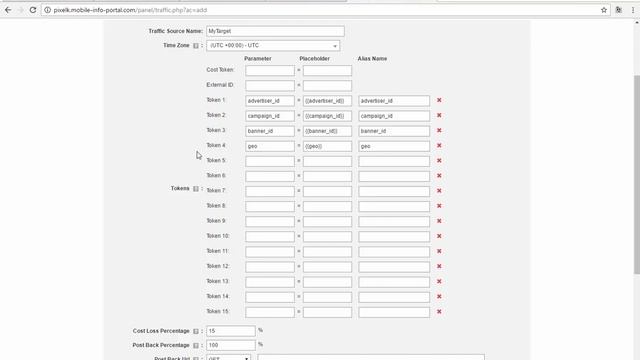
Task: Click Token 1 parameter field advertiser_id
Action: [x=270, y=100]
